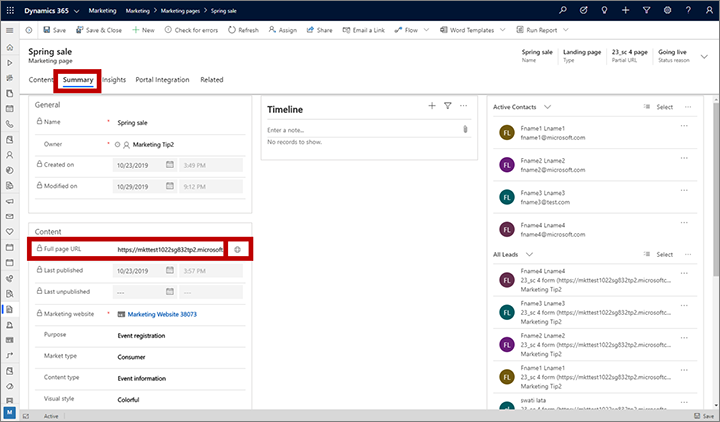The height and width of the screenshot is (422, 720).
Task: Open the Related tab
Action: 212,80
